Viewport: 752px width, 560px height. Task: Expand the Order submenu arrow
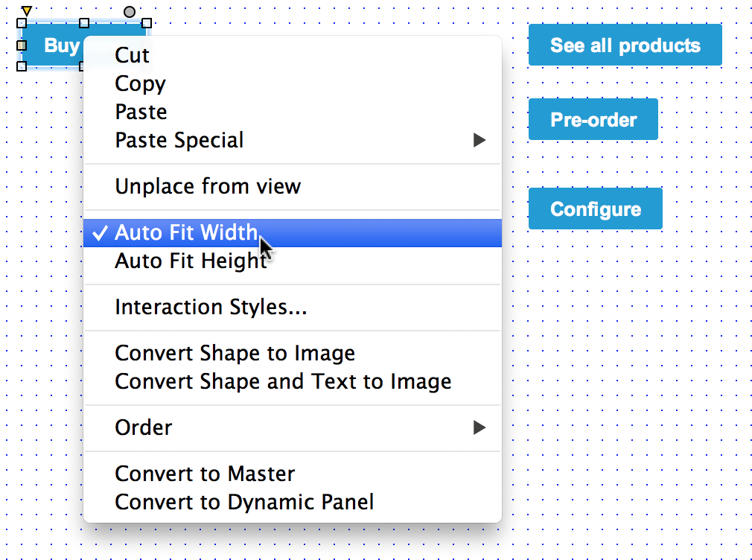(479, 427)
